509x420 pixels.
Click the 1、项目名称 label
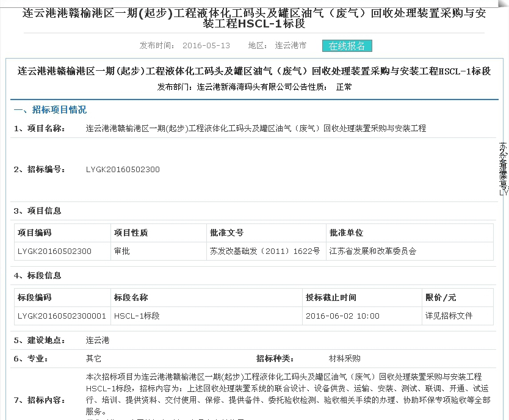[x=39, y=129]
